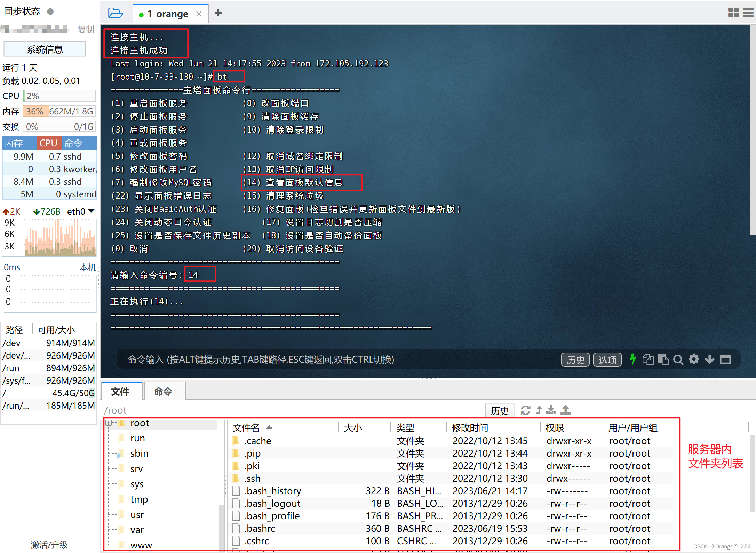Open the connection manager folder icon
The image size is (756, 553).
pyautogui.click(x=115, y=13)
